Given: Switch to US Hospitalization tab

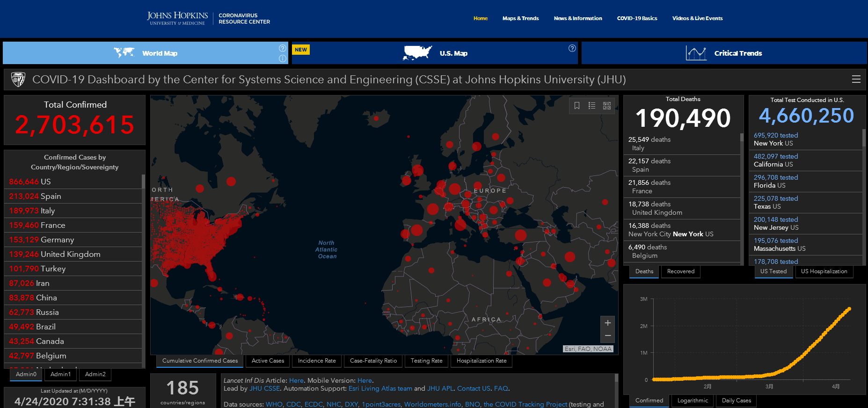Looking at the screenshot, I should point(824,271).
